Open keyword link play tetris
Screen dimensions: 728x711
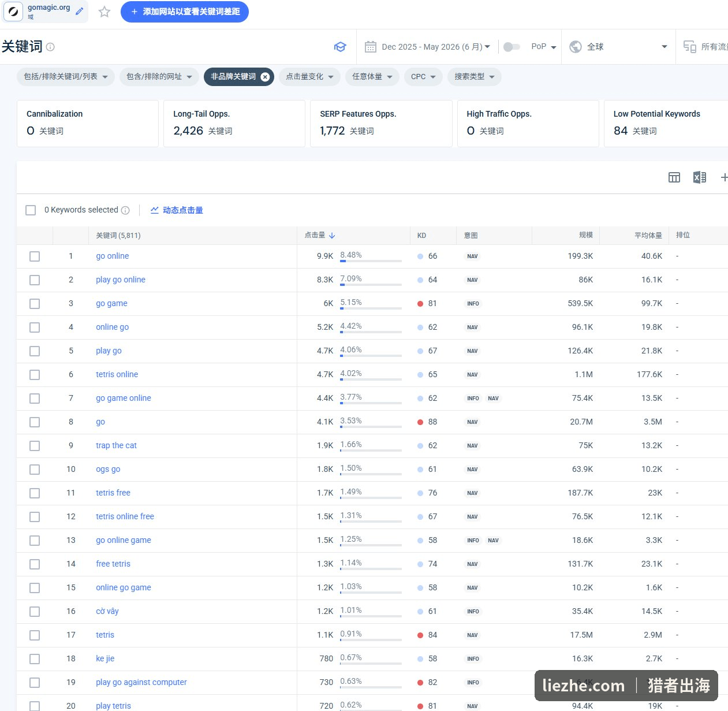(x=113, y=706)
